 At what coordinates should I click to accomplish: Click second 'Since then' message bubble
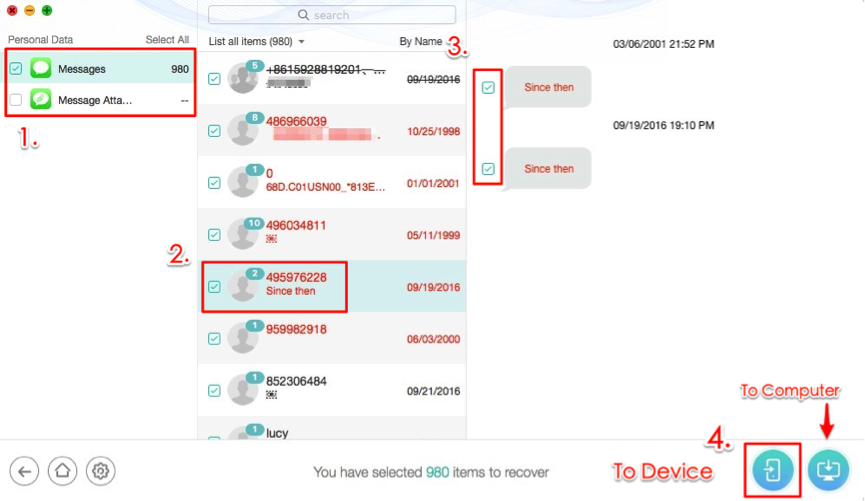(548, 169)
